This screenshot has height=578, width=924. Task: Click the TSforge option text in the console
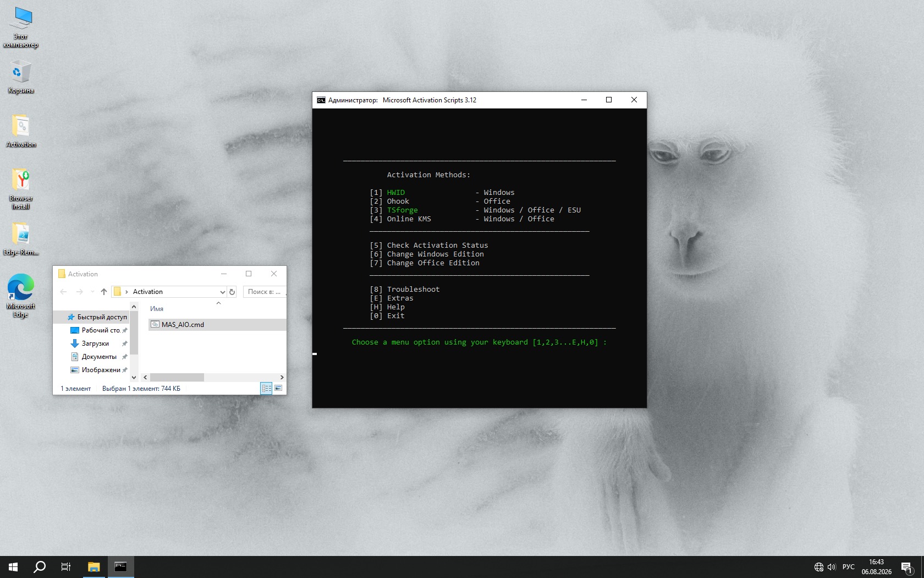[403, 210]
